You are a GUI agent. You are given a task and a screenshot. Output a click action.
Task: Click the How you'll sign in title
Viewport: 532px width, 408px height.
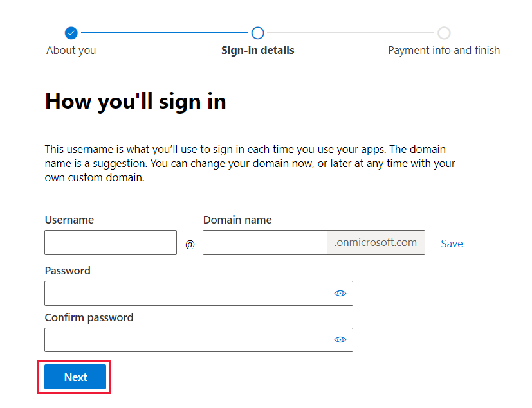point(135,101)
